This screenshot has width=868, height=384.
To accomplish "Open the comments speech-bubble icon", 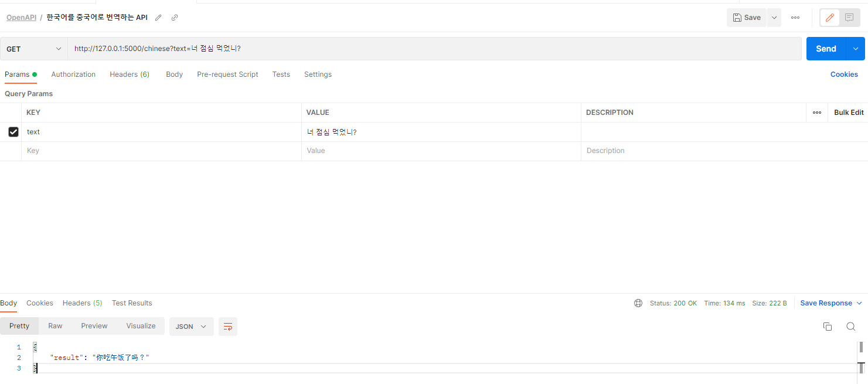I will [x=849, y=18].
